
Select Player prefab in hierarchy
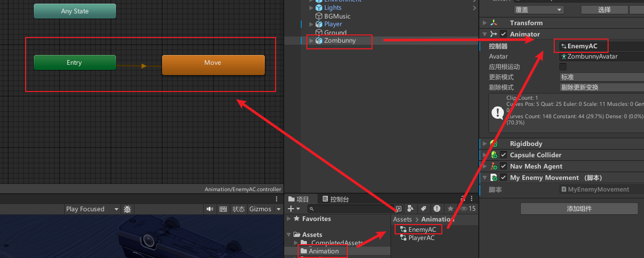click(x=333, y=24)
